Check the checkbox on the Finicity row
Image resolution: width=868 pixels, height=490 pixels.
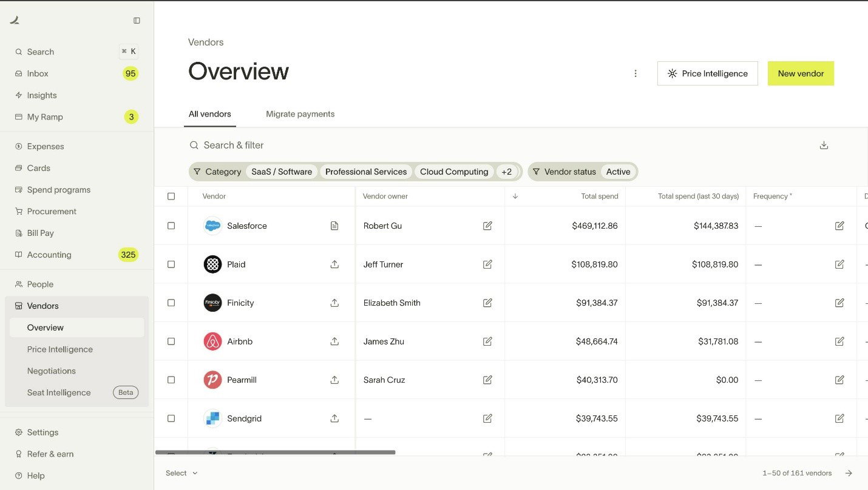pyautogui.click(x=171, y=303)
